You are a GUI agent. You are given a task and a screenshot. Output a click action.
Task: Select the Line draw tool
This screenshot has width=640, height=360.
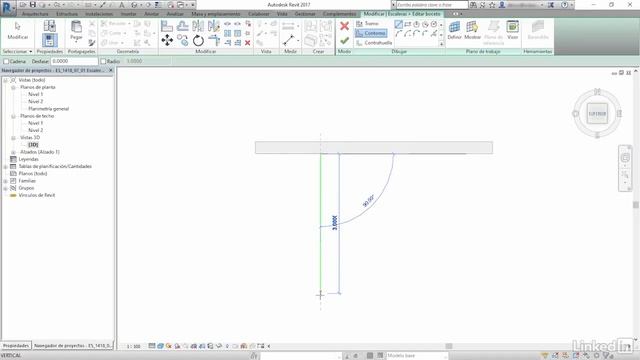click(398, 24)
